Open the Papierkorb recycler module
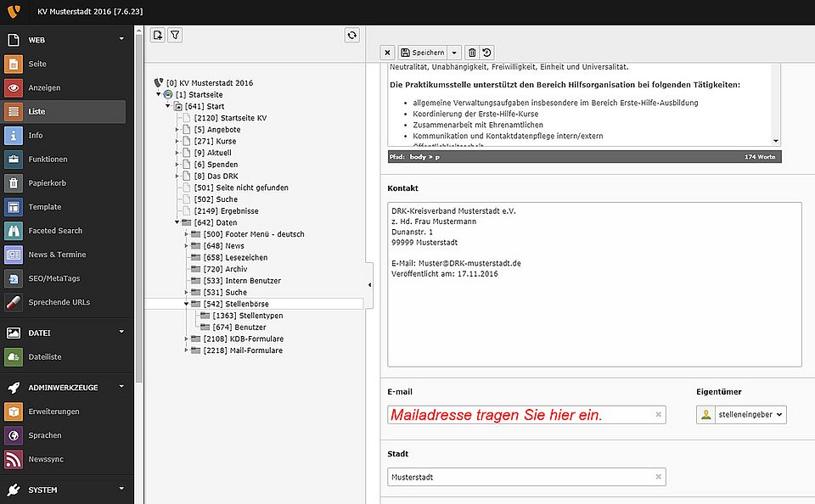The width and height of the screenshot is (815, 504). pos(47,183)
